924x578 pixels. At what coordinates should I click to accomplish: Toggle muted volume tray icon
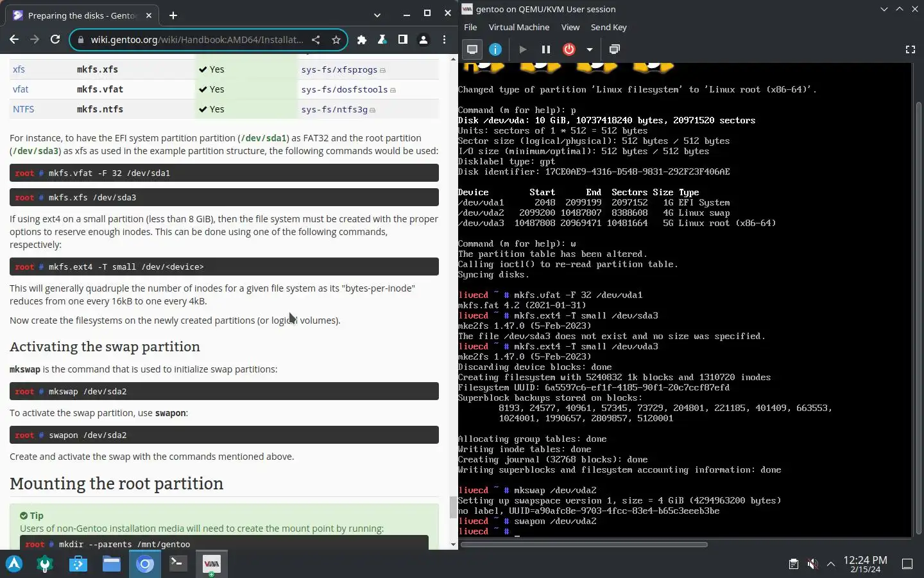(812, 564)
